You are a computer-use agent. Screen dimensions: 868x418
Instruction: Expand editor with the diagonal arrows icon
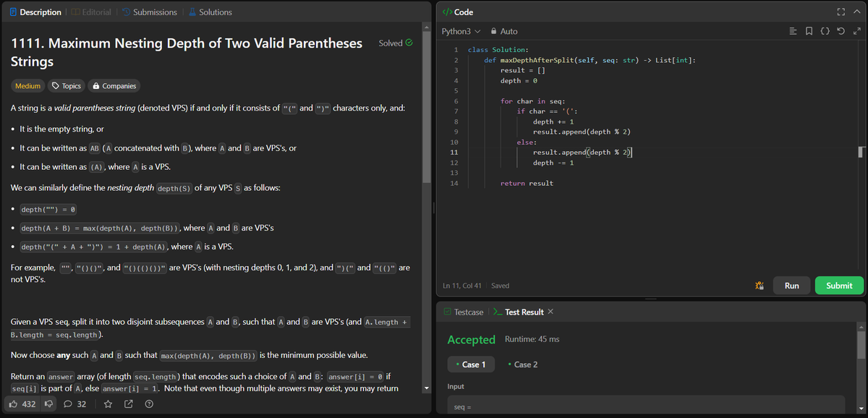[x=857, y=31]
